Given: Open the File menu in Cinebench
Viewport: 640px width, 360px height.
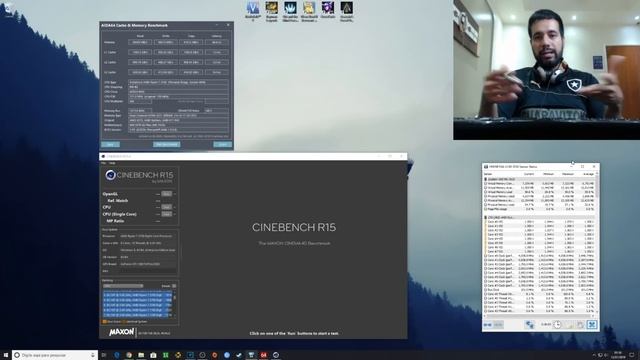Looking at the screenshot, I should point(103,163).
